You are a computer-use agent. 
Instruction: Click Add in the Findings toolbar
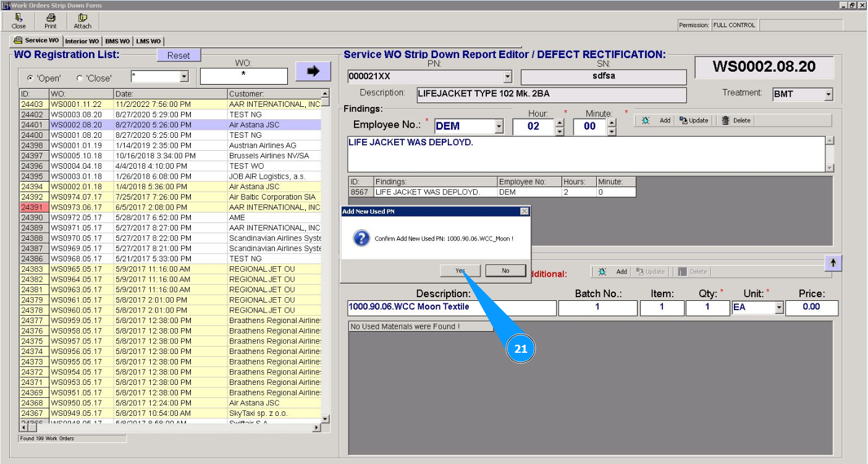point(657,120)
